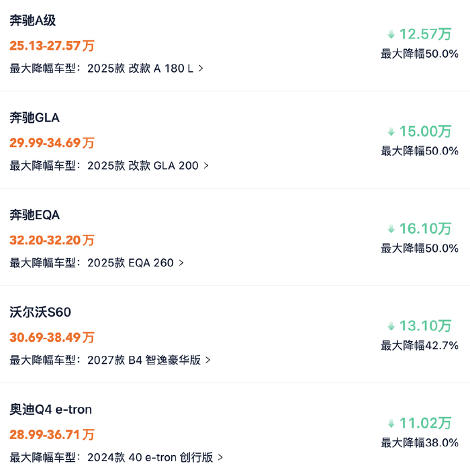
Task: Select the 30.69-38.49万 price range
Action: [x=52, y=337]
